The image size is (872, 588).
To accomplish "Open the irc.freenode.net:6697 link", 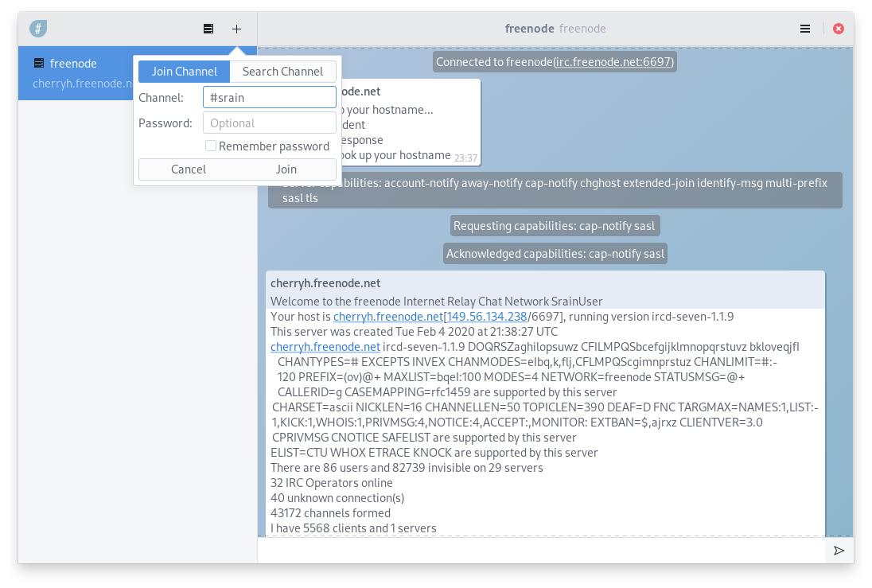I will [x=613, y=62].
